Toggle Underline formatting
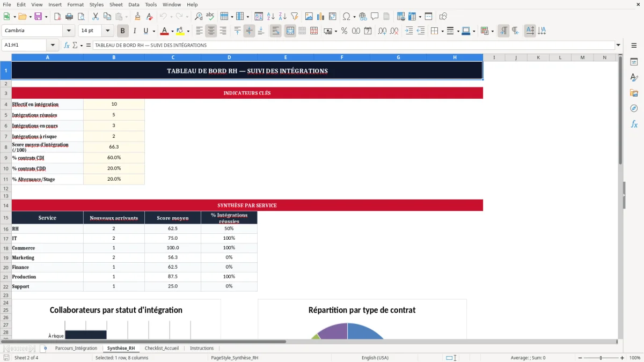Image resolution: width=644 pixels, height=362 pixels. pos(145,31)
